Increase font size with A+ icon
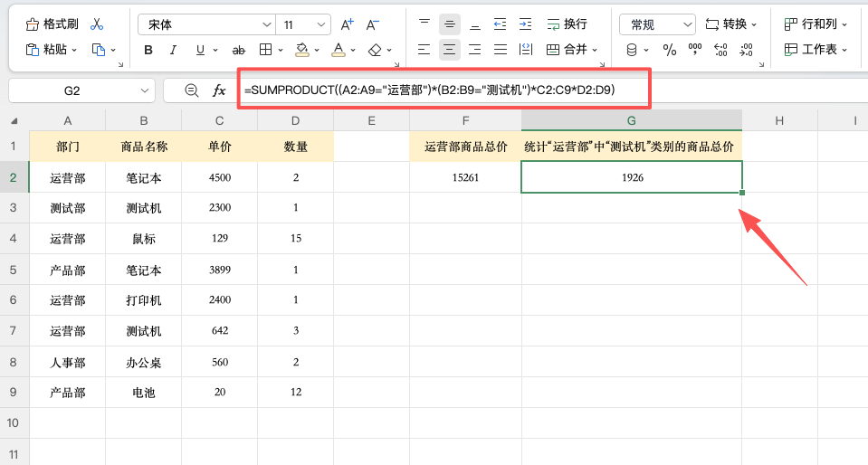This screenshot has height=465, width=868. point(347,25)
